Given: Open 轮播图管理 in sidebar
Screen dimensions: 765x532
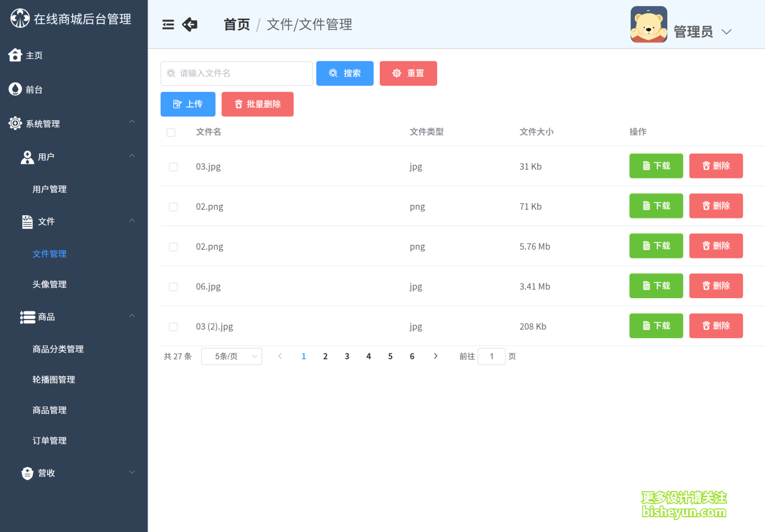Looking at the screenshot, I should click(54, 380).
